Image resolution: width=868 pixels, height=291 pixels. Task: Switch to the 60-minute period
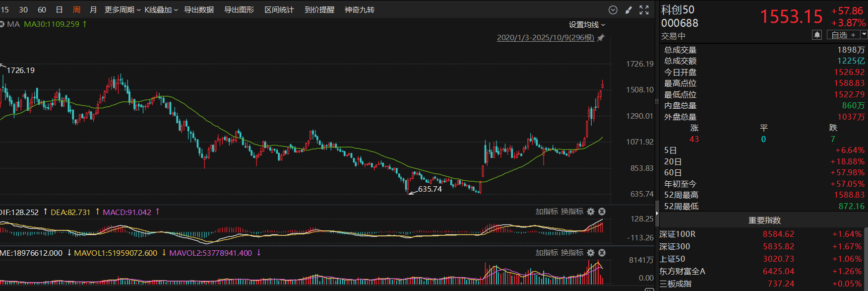click(42, 10)
